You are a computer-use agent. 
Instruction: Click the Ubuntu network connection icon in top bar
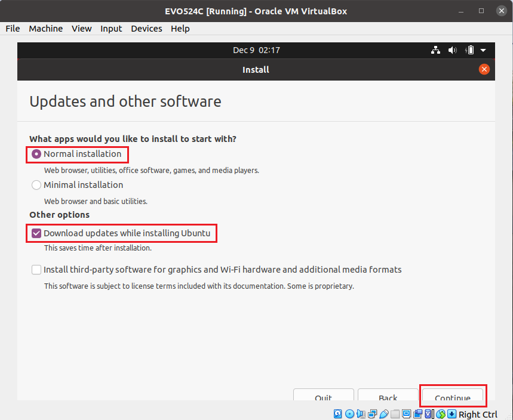435,50
